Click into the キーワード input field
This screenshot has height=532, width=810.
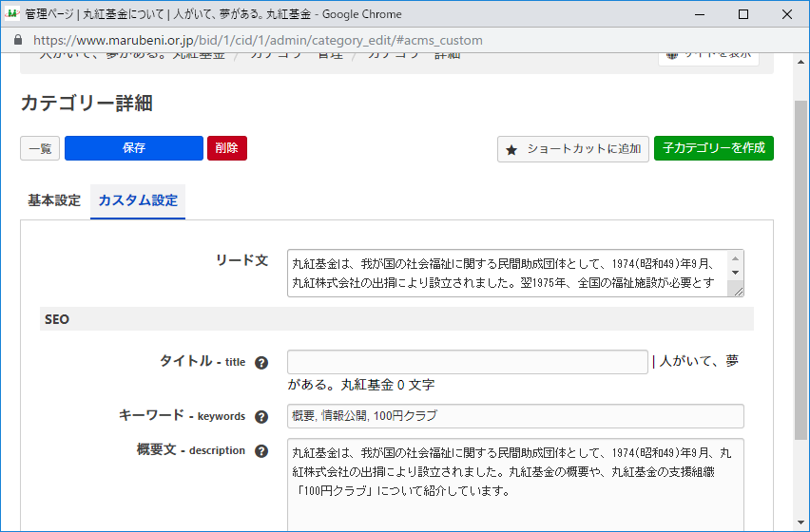coord(514,416)
